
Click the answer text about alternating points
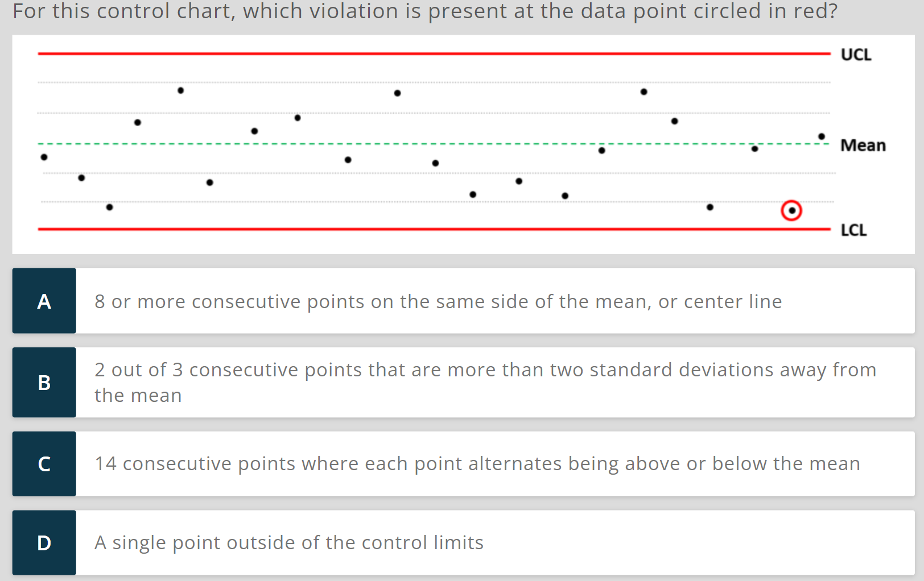(x=477, y=463)
